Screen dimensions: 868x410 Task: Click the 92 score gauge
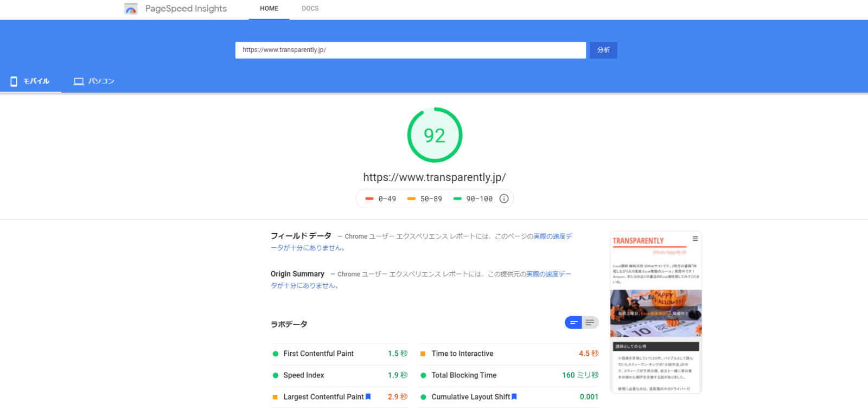(435, 135)
